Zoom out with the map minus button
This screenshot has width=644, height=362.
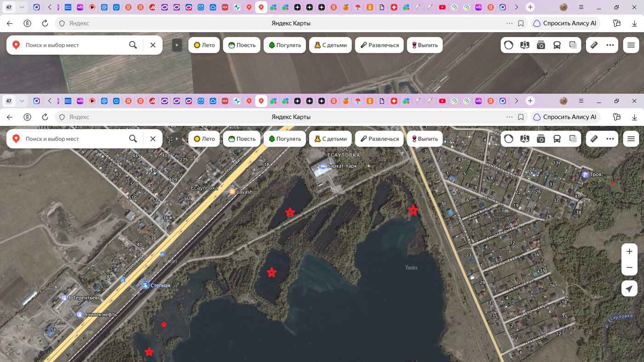pyautogui.click(x=629, y=267)
